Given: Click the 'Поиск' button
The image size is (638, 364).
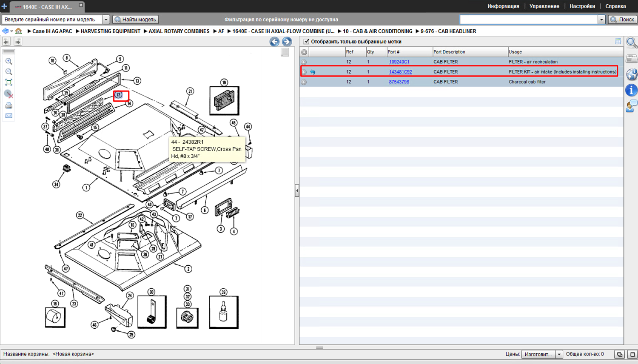Looking at the screenshot, I should (x=623, y=20).
